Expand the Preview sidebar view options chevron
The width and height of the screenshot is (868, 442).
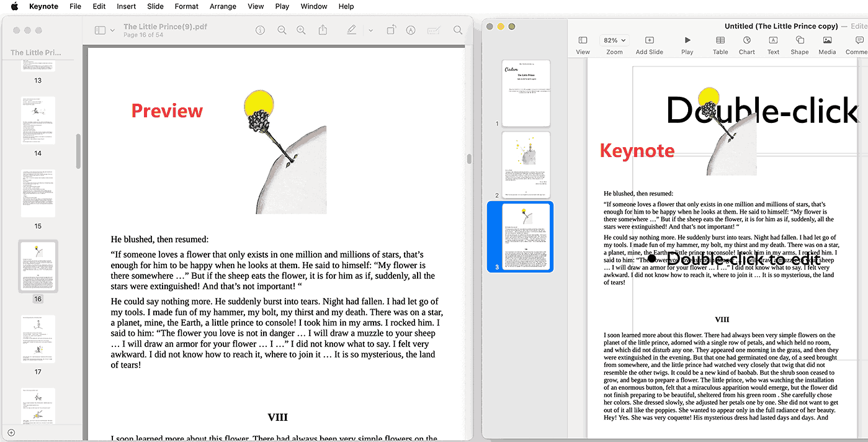(112, 30)
